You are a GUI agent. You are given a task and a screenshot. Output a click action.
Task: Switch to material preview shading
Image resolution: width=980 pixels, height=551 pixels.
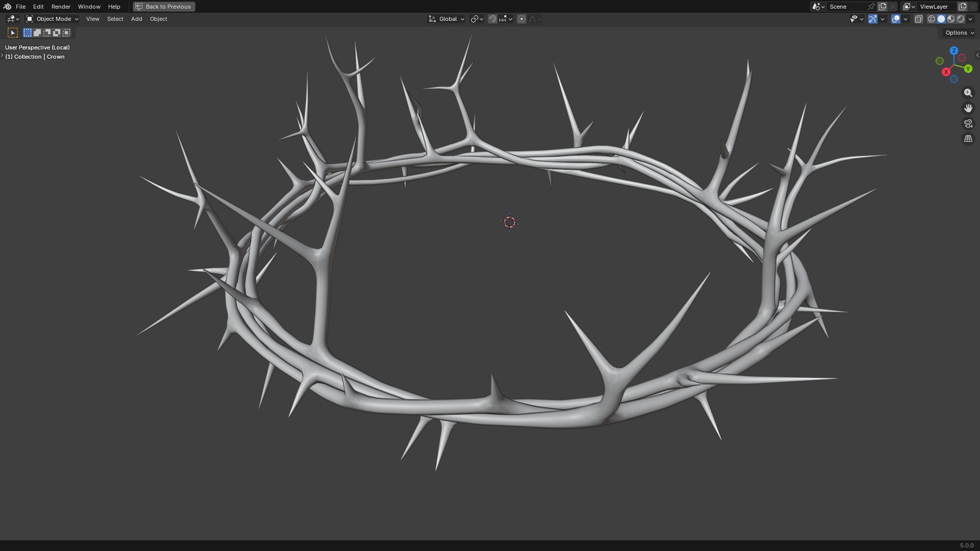pos(951,19)
